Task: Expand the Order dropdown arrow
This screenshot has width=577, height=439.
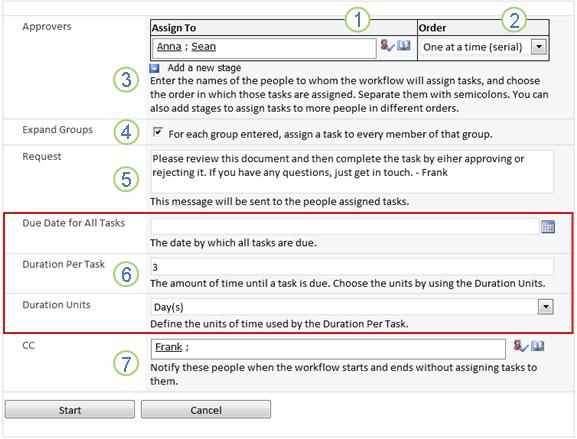Action: (x=539, y=47)
